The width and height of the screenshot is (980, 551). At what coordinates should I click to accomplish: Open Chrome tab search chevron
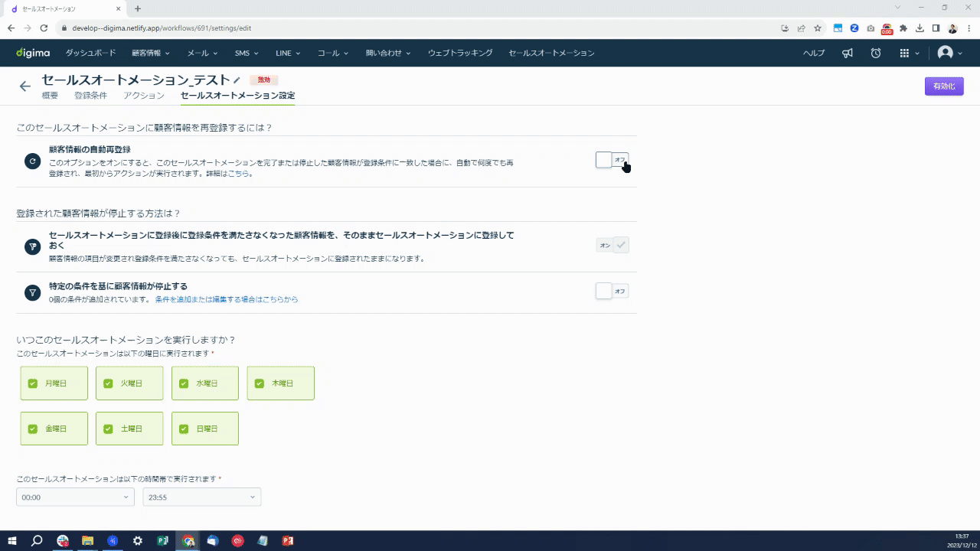click(x=897, y=8)
